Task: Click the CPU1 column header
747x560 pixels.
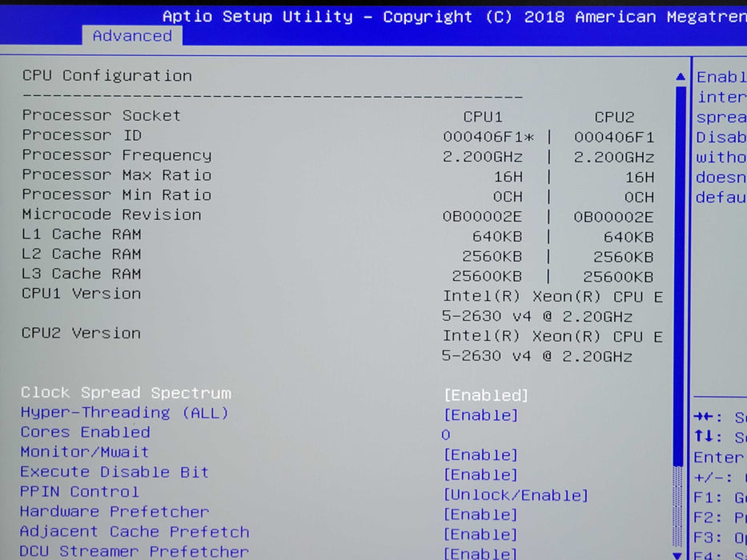Action: coord(483,117)
